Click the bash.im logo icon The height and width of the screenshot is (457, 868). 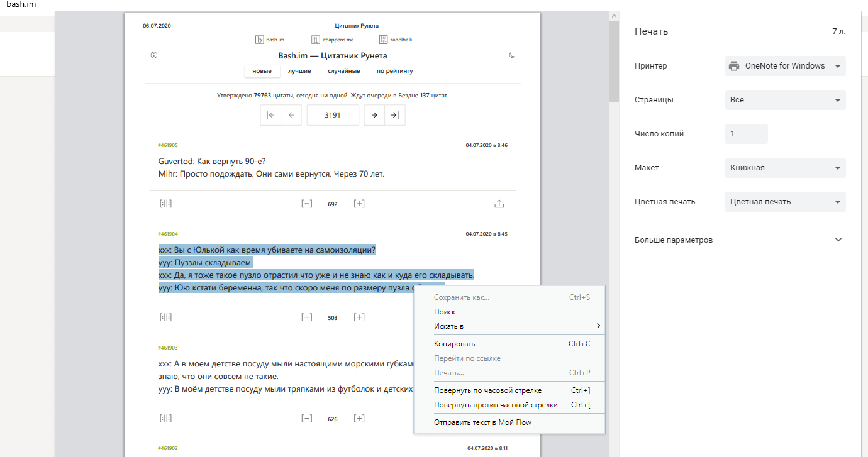point(259,40)
